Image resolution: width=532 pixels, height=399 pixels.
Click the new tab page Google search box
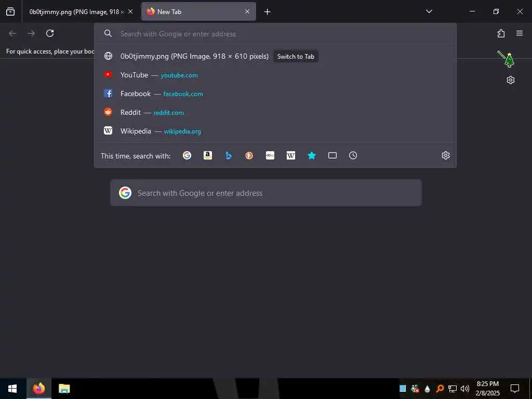pos(266,193)
